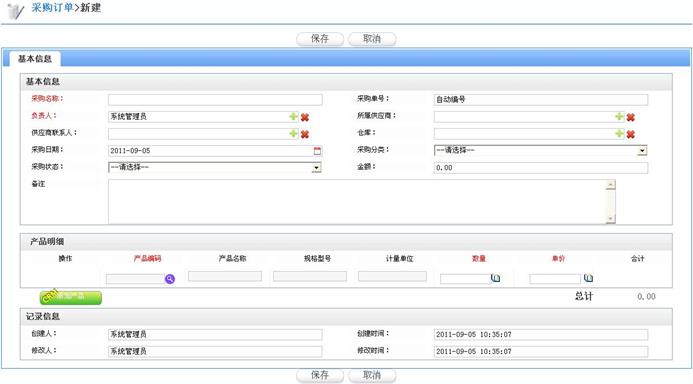Click the book icon next to the 数量 field
This screenshot has width=693, height=384.
coord(496,278)
